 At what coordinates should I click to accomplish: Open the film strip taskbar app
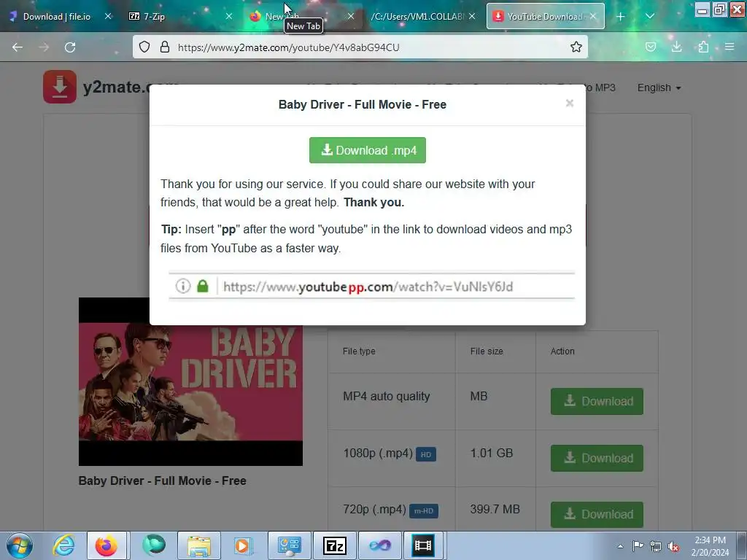pyautogui.click(x=423, y=545)
